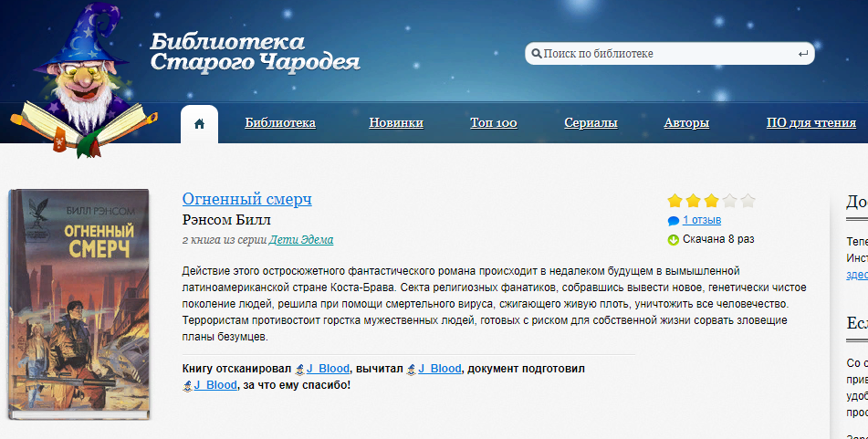This screenshot has height=439, width=868.
Task: Click wizard icon beside document preparer J_Blood
Action: pos(188,386)
